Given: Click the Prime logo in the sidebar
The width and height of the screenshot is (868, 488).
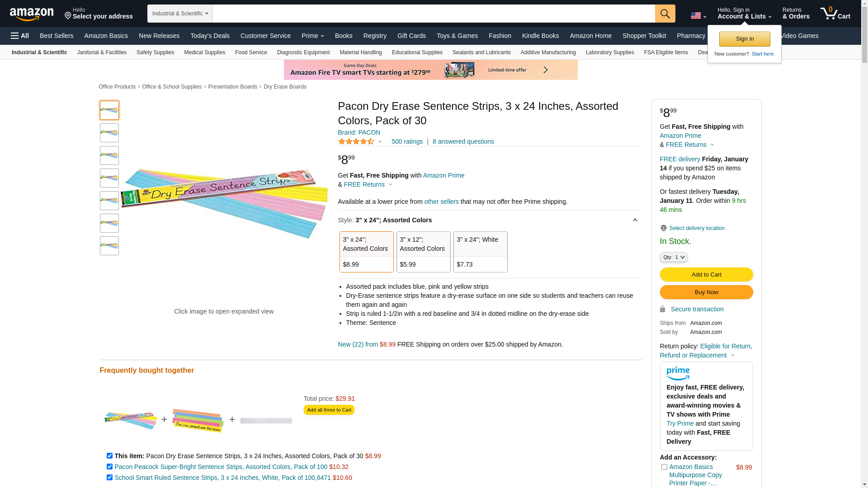Looking at the screenshot, I should [678, 374].
